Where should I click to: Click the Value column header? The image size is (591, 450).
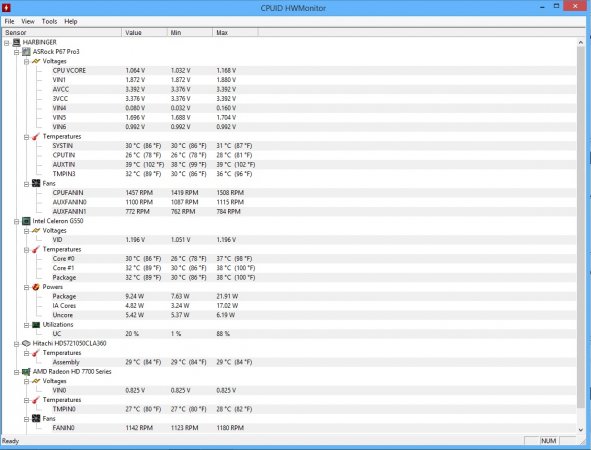point(144,32)
